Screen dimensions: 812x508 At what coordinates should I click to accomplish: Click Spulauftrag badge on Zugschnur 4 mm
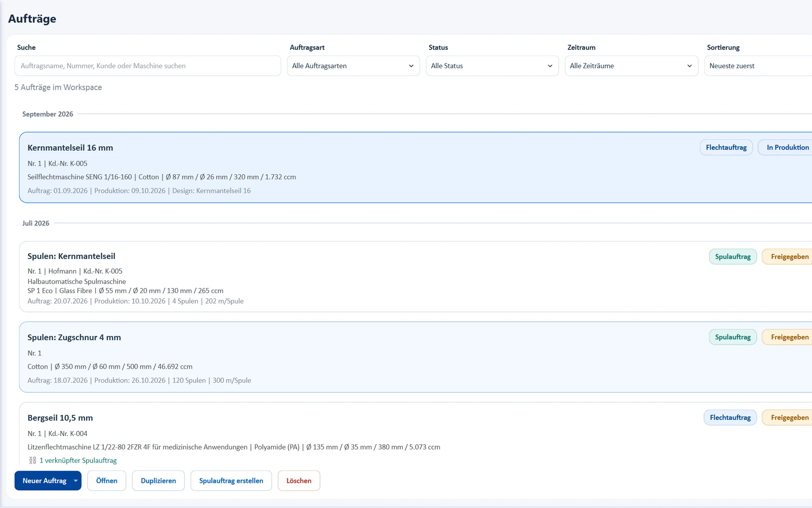pyautogui.click(x=733, y=337)
